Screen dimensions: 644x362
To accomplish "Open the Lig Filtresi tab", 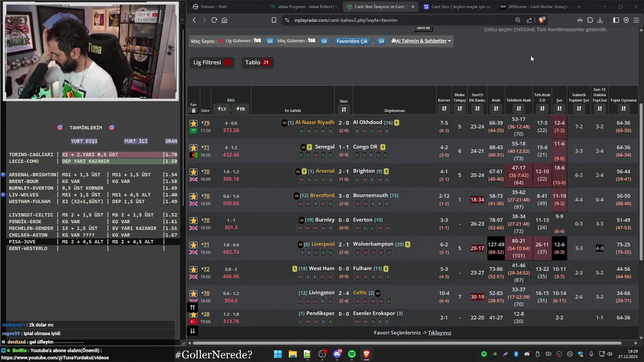I will (212, 62).
